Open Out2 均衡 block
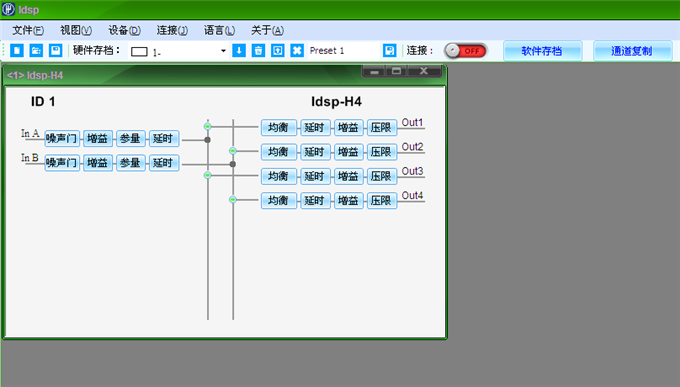 pyautogui.click(x=279, y=152)
